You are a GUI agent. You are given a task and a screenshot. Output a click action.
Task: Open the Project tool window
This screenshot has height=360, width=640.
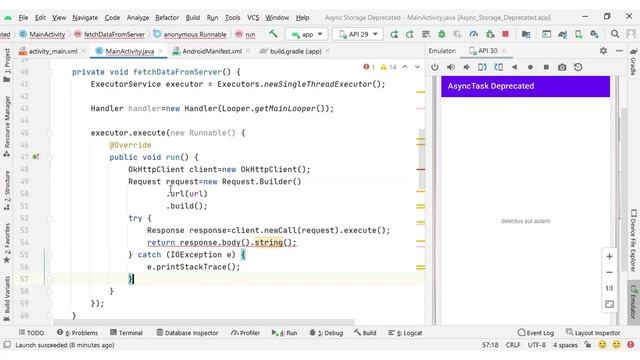click(7, 65)
